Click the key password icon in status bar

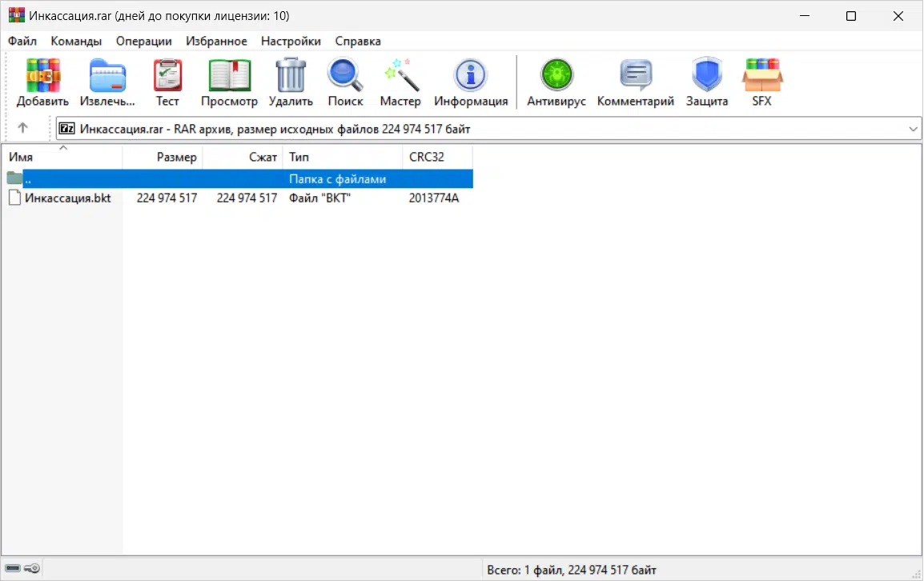pos(32,568)
